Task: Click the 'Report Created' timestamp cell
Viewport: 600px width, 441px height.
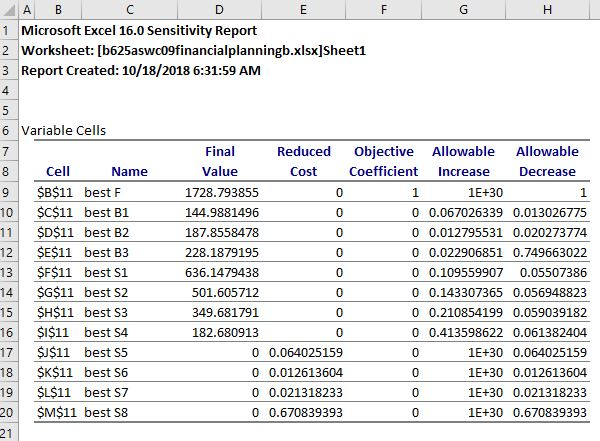Action: (x=141, y=70)
